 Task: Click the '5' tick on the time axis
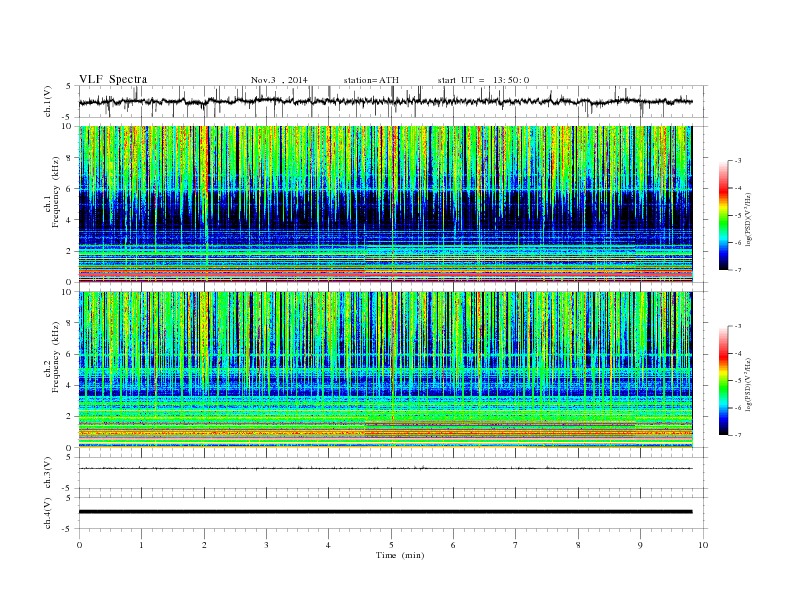point(391,545)
